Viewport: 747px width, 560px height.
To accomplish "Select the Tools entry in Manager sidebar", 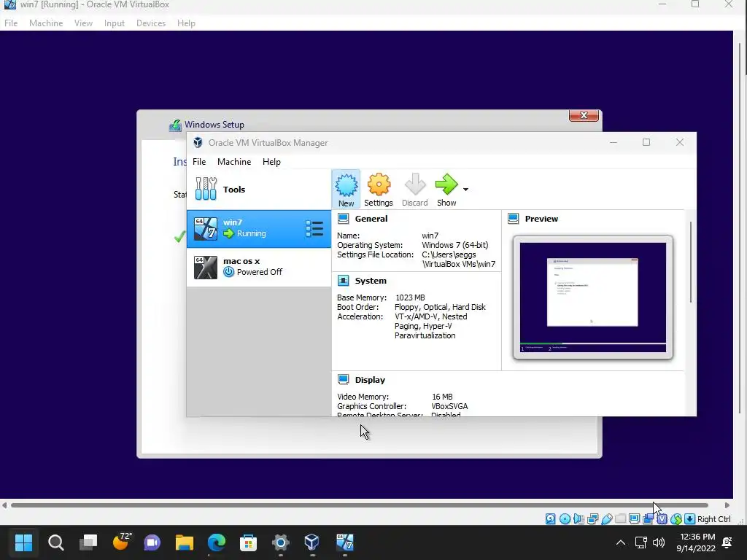I will [259, 189].
